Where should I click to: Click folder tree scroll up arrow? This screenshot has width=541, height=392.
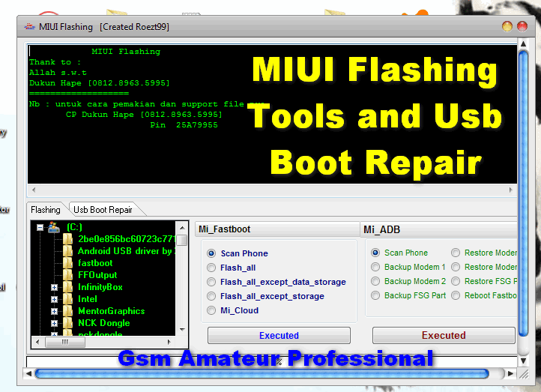pyautogui.click(x=182, y=228)
